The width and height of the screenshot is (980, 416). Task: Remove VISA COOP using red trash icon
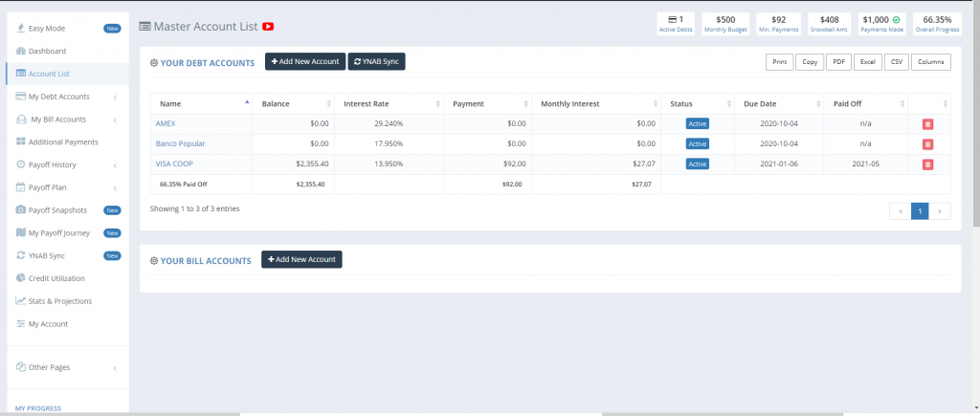(x=927, y=164)
